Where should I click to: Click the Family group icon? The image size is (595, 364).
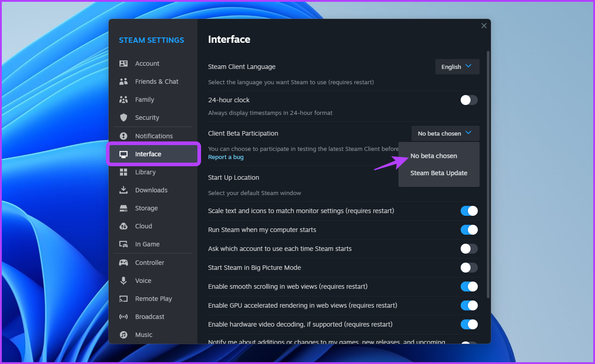pos(124,100)
